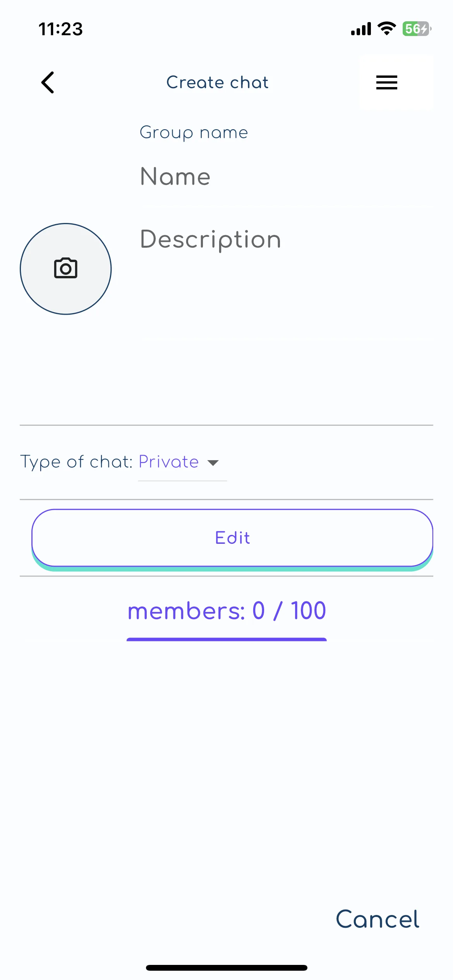Open the hamburger menu icon
The width and height of the screenshot is (453, 980).
(x=386, y=82)
